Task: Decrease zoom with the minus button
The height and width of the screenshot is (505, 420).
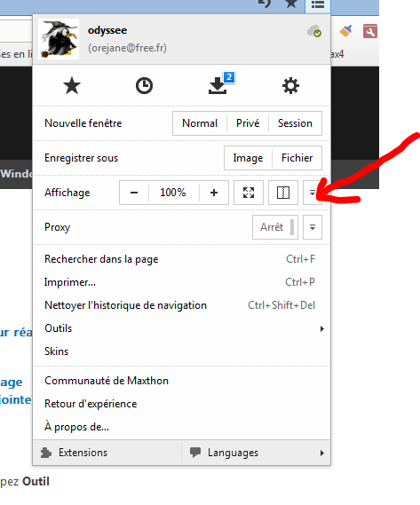Action: [134, 193]
